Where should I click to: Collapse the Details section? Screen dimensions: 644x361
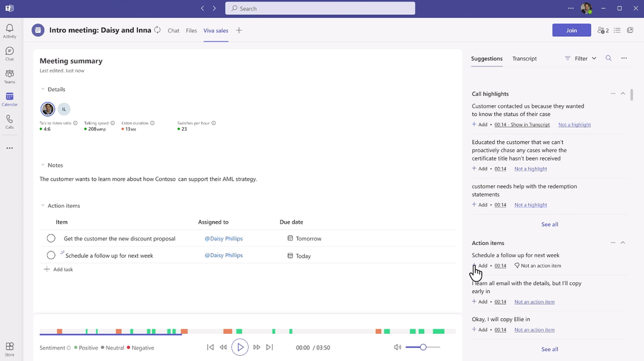pos(43,89)
